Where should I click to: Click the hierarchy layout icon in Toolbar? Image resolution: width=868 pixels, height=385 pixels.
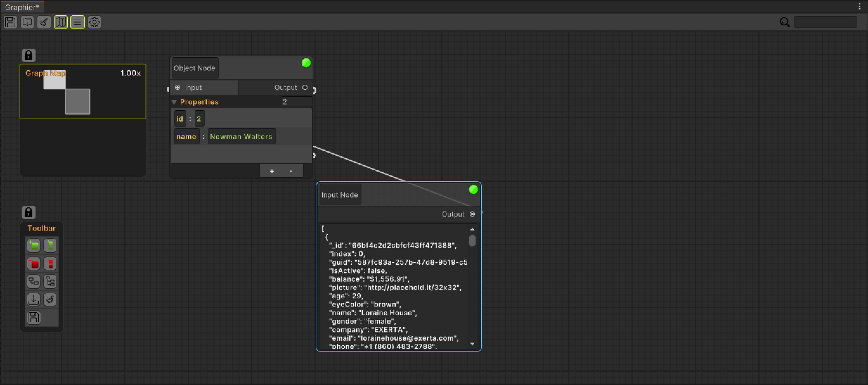(50, 281)
